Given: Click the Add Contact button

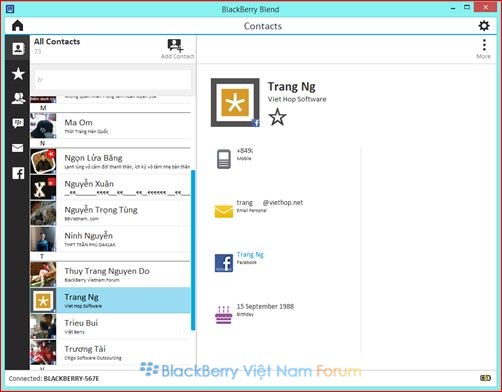Looking at the screenshot, I should point(177,49).
